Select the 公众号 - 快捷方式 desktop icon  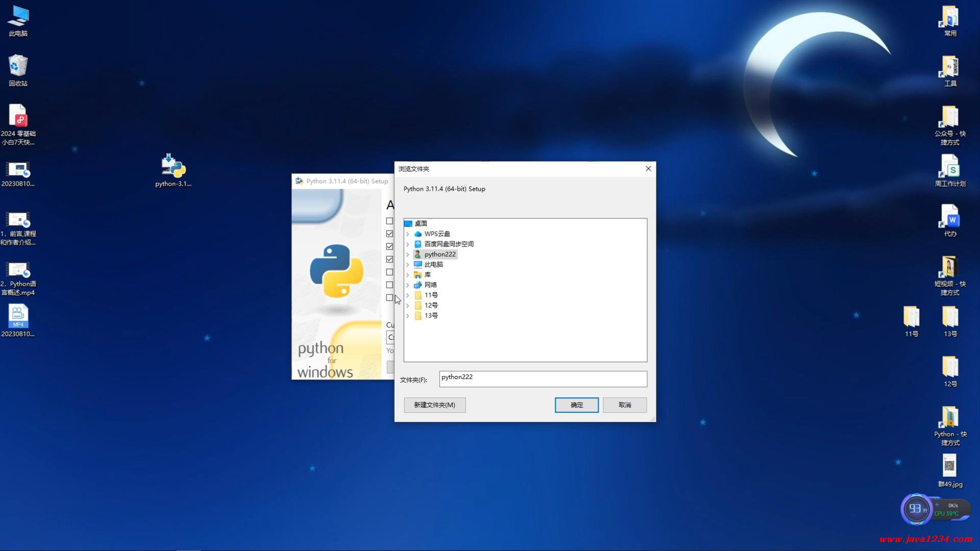[950, 125]
